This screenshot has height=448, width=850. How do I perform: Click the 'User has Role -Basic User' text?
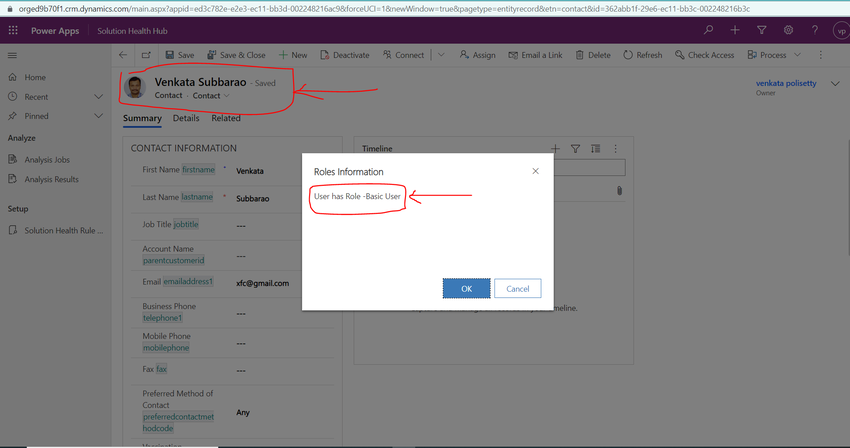coord(357,196)
